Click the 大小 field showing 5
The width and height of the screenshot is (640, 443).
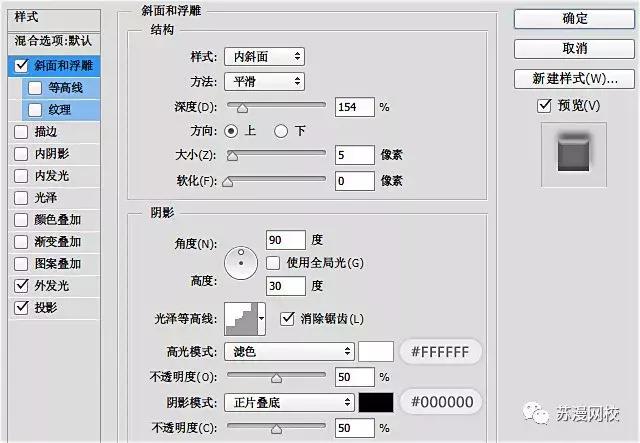pos(355,155)
